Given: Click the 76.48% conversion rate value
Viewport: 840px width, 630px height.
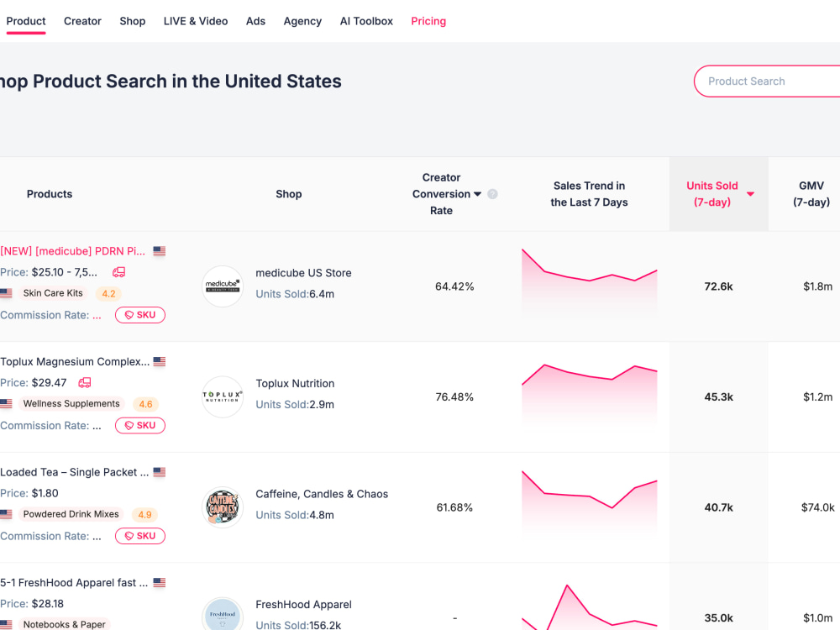Looking at the screenshot, I should (454, 397).
